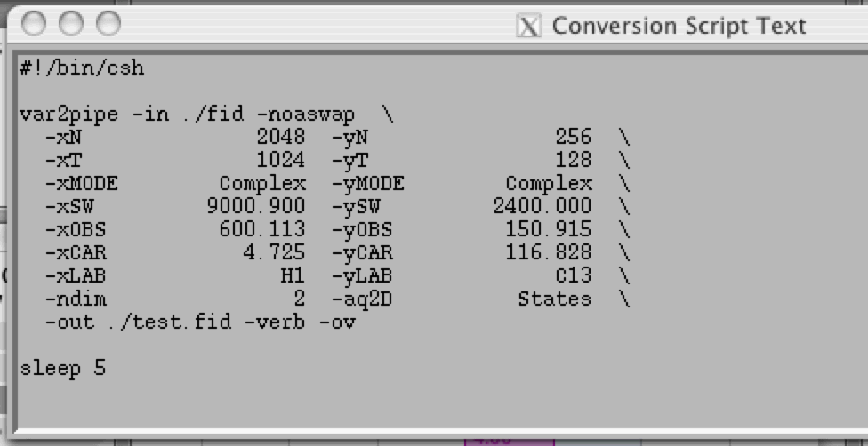Click the -yLAB value C13
The width and height of the screenshot is (868, 446).
point(573,276)
